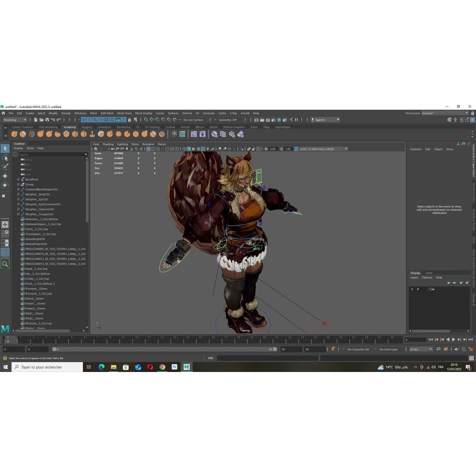Toggle loop playback icon
The width and height of the screenshot is (476, 476).
coord(439,349)
